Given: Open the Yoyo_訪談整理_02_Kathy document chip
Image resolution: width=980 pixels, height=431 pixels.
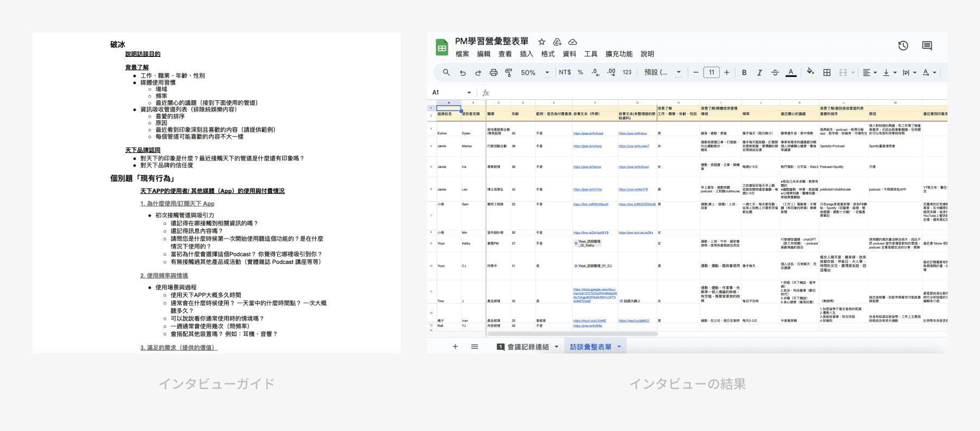Looking at the screenshot, I should (x=588, y=243).
